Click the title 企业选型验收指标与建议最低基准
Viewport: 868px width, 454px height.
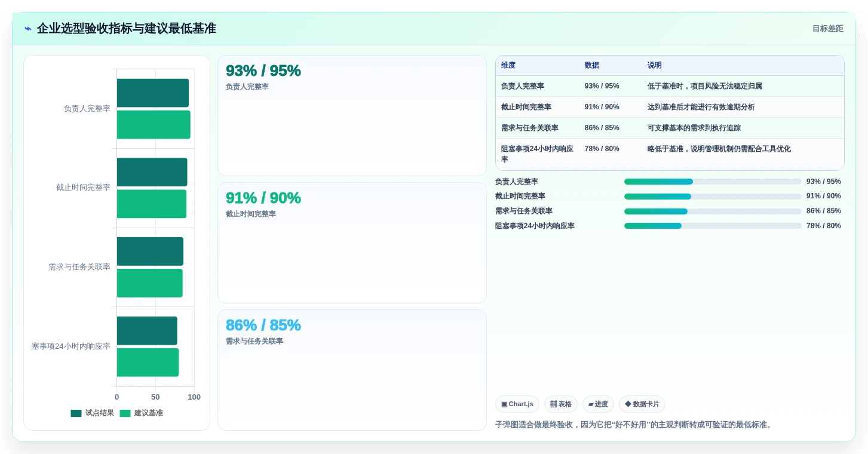coord(126,29)
